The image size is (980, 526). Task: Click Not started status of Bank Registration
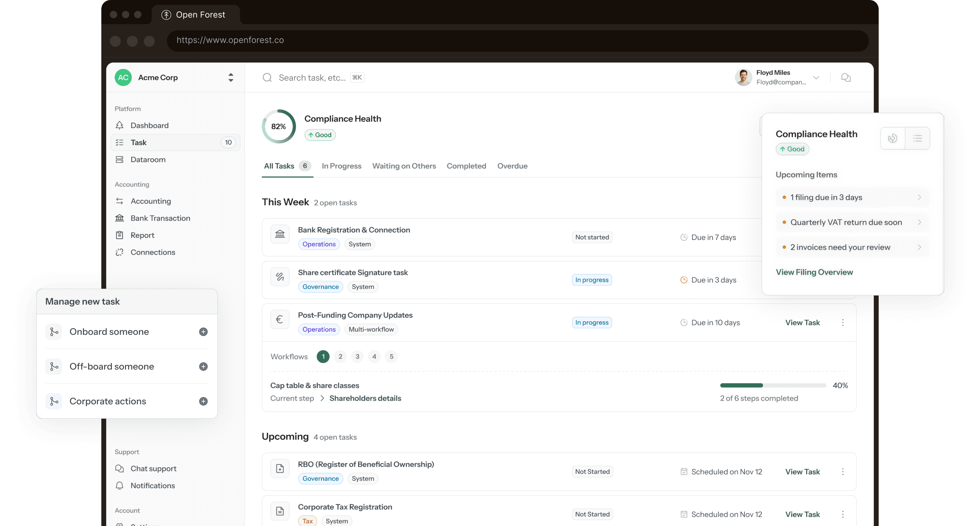(x=592, y=237)
